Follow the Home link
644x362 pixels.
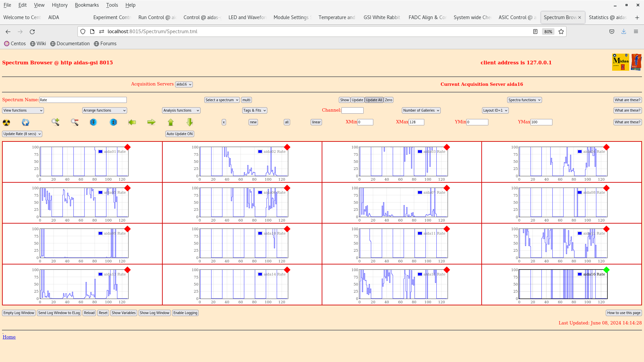(9, 337)
